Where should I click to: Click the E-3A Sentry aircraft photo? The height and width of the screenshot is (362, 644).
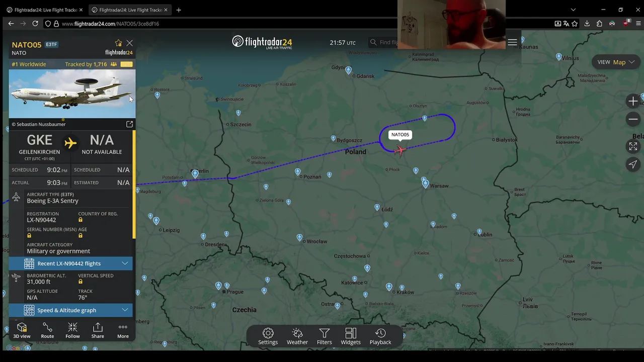click(72, 94)
